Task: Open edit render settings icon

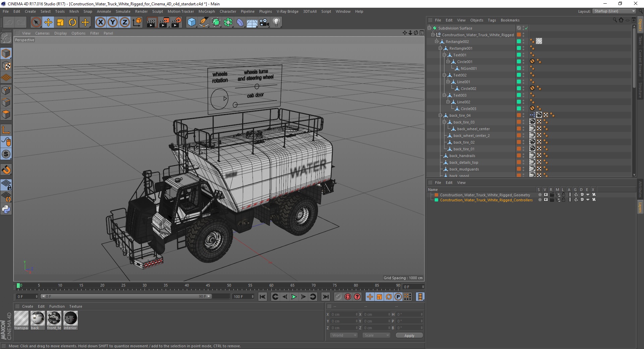Action: 176,22
